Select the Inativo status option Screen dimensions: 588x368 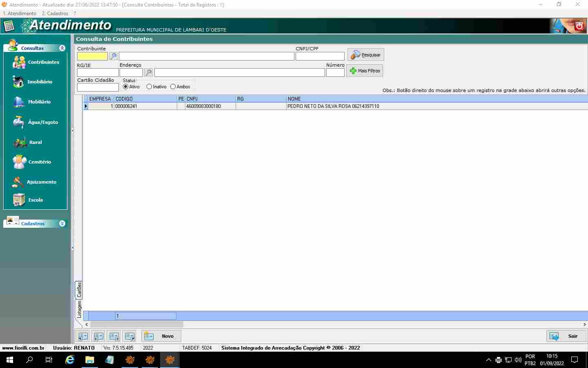click(149, 87)
